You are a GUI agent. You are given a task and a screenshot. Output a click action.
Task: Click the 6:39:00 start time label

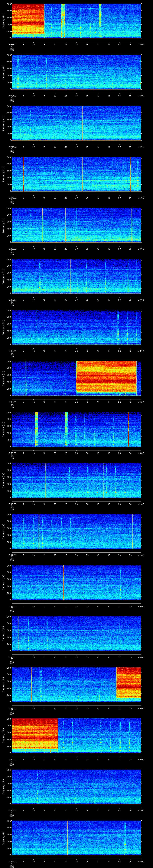[x=12, y=453]
